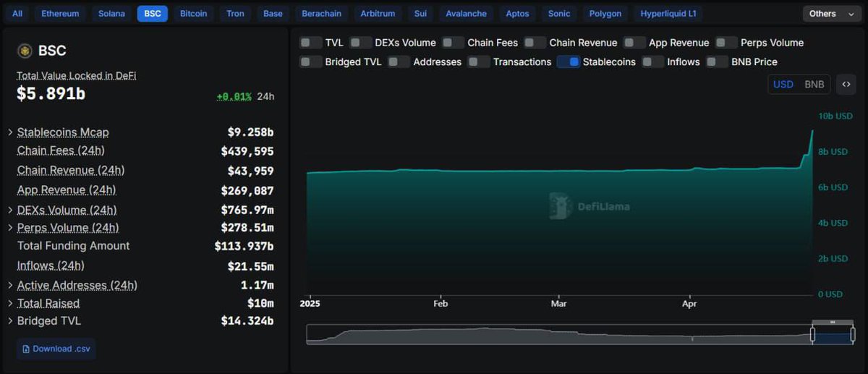Toggle Bridged TVL on the chart
The image size is (868, 374).
311,61
